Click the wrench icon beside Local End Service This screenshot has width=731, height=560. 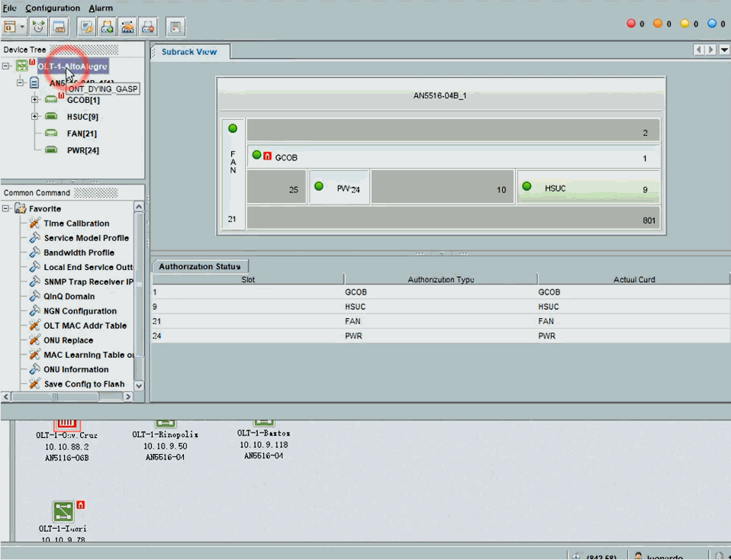tap(34, 267)
